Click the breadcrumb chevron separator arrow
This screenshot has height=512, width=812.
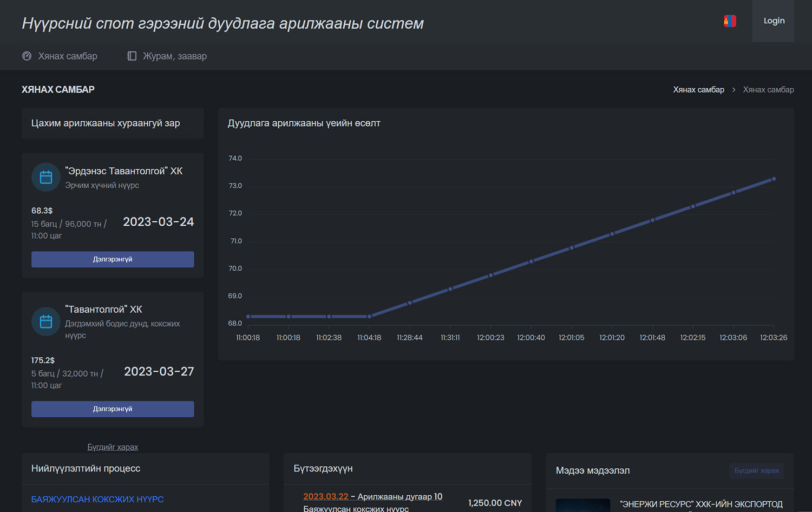click(x=734, y=90)
